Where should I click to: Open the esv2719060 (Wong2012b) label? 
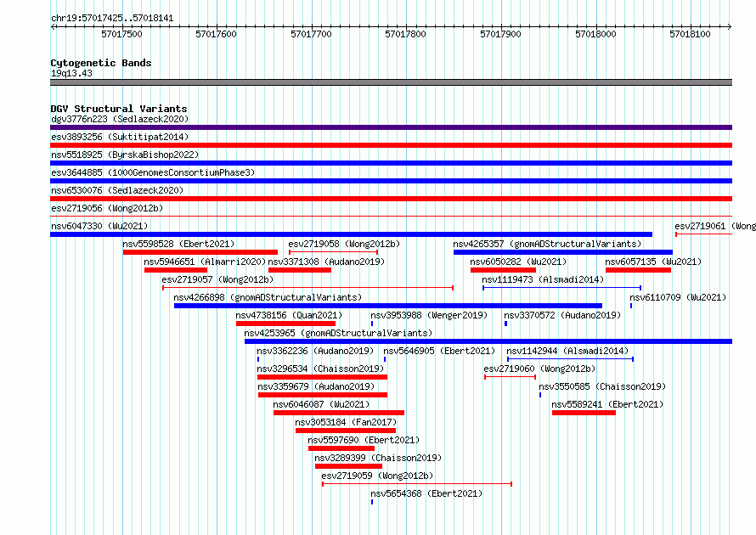[x=539, y=369]
